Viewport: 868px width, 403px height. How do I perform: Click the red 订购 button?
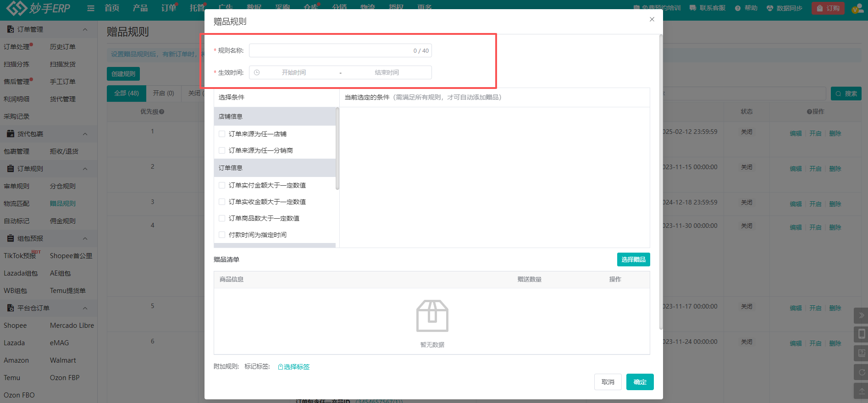pyautogui.click(x=828, y=8)
